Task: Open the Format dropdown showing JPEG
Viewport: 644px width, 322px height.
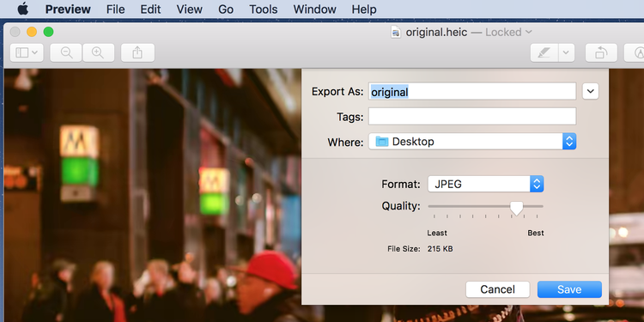Action: (486, 184)
